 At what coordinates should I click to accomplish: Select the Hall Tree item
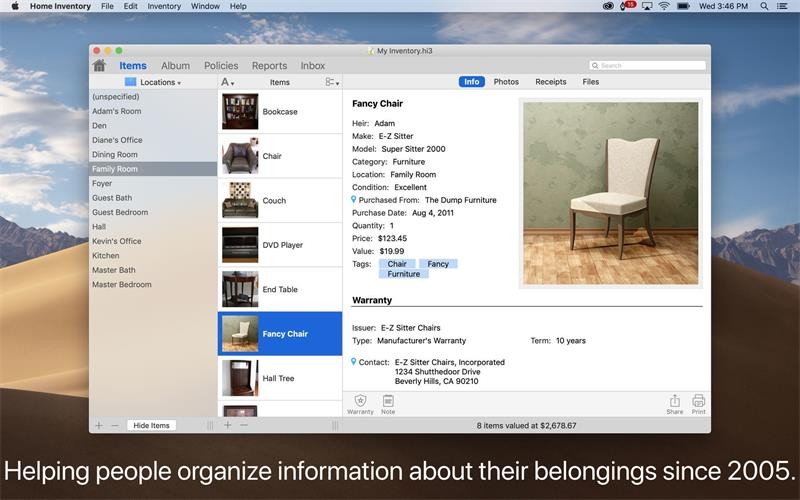[x=280, y=378]
